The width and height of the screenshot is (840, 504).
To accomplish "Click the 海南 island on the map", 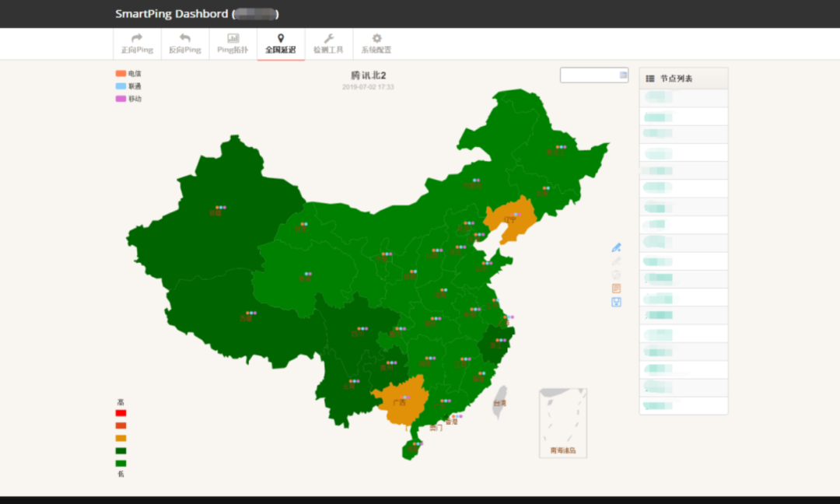I will 411,450.
